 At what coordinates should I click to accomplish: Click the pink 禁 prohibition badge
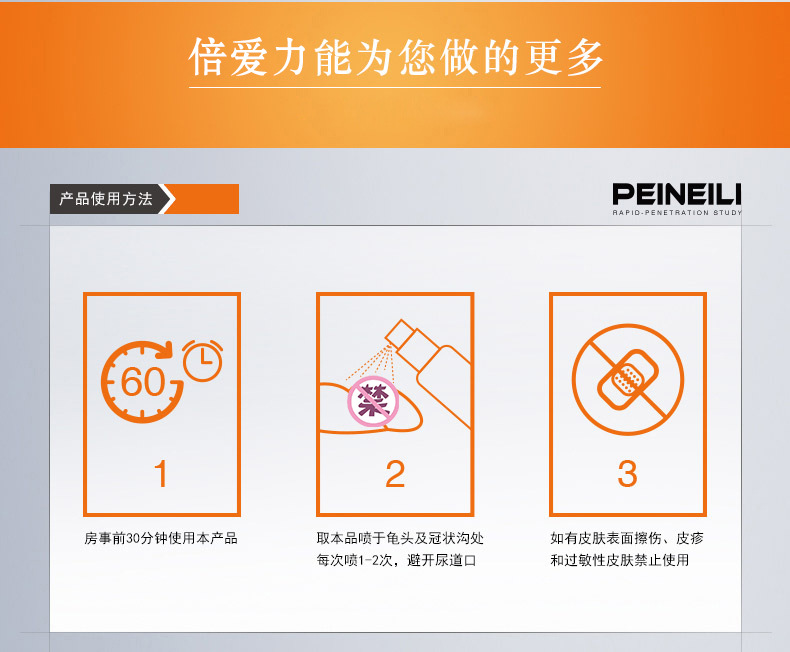[x=373, y=402]
